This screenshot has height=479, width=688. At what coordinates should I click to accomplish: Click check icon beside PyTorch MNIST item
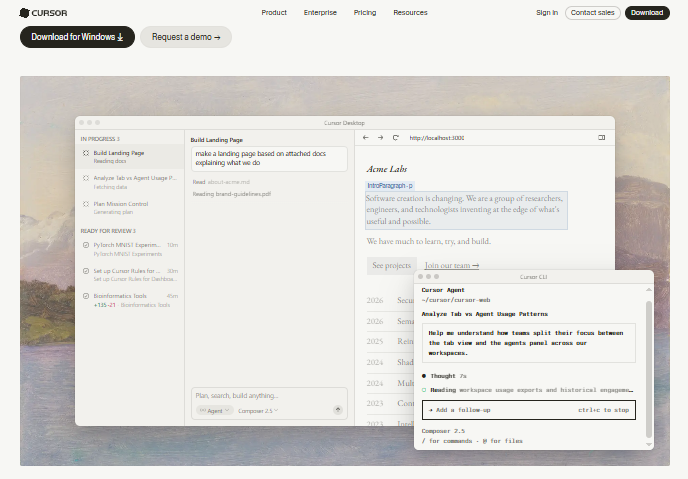point(86,245)
